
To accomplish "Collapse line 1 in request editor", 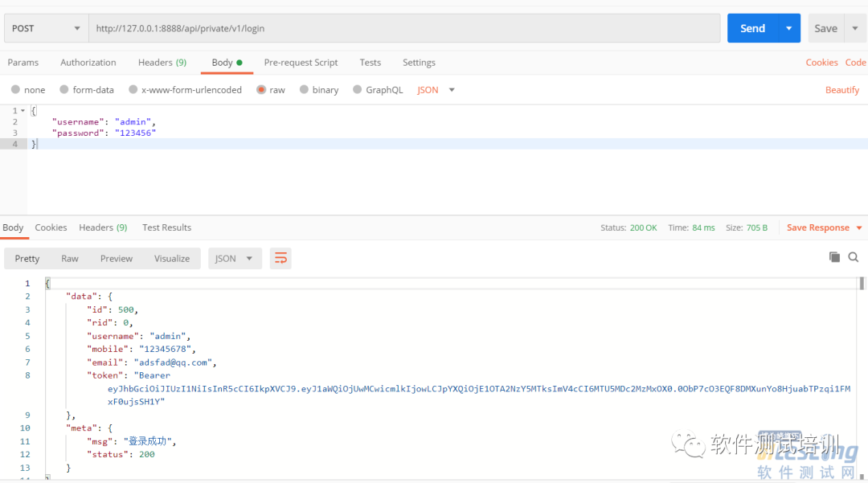I will [x=23, y=111].
